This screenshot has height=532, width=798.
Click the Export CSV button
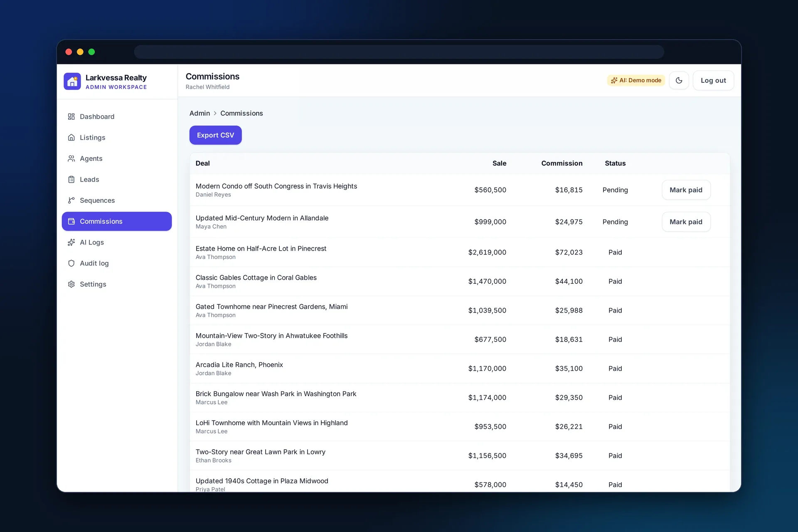coord(215,135)
